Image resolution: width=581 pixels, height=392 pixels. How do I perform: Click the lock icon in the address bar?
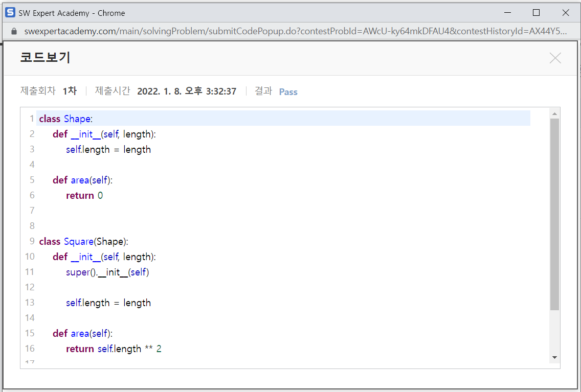14,32
